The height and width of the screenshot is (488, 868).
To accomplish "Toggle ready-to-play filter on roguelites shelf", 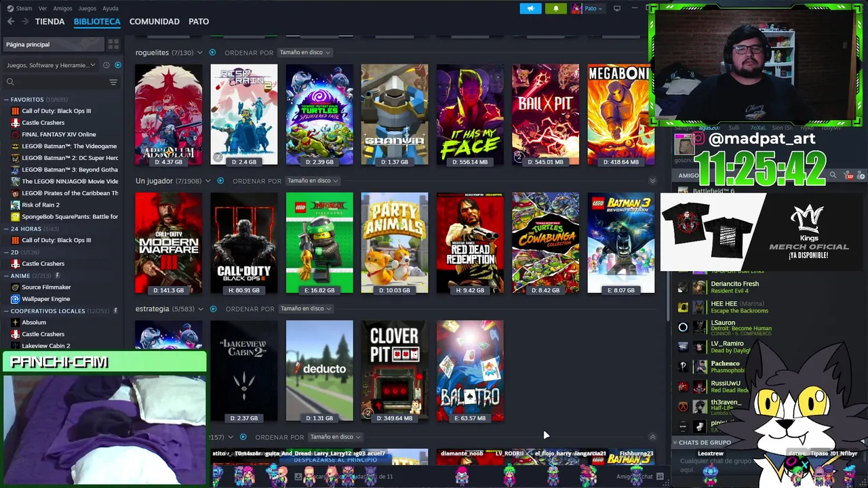I will [212, 52].
